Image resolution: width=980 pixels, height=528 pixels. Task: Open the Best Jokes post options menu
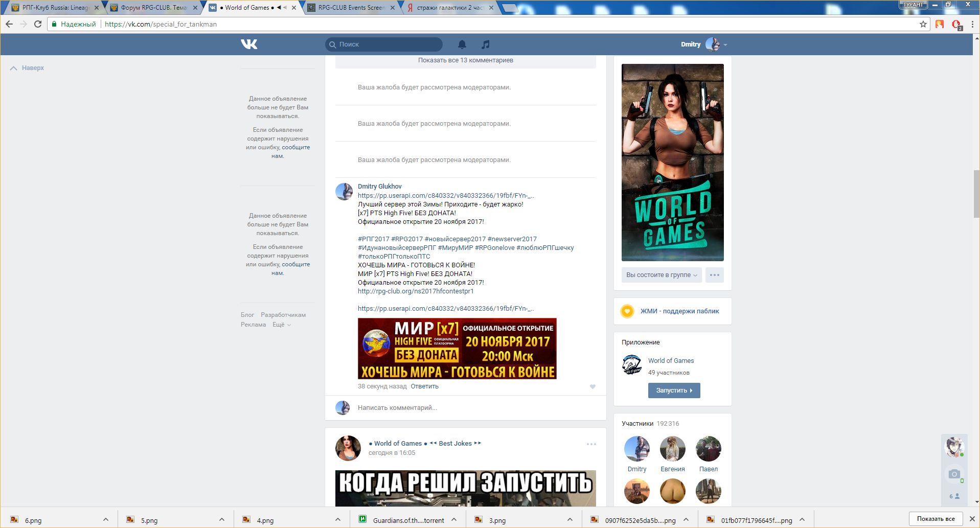(591, 444)
